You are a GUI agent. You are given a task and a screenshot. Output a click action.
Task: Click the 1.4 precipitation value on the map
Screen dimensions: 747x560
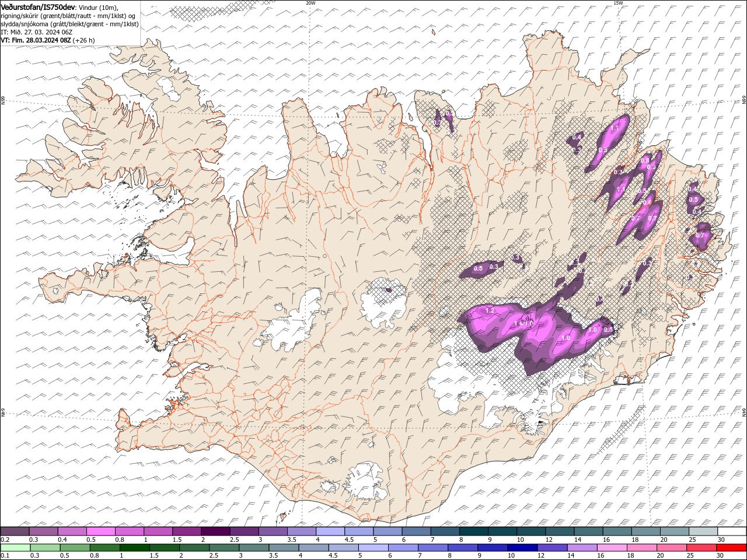point(518,323)
